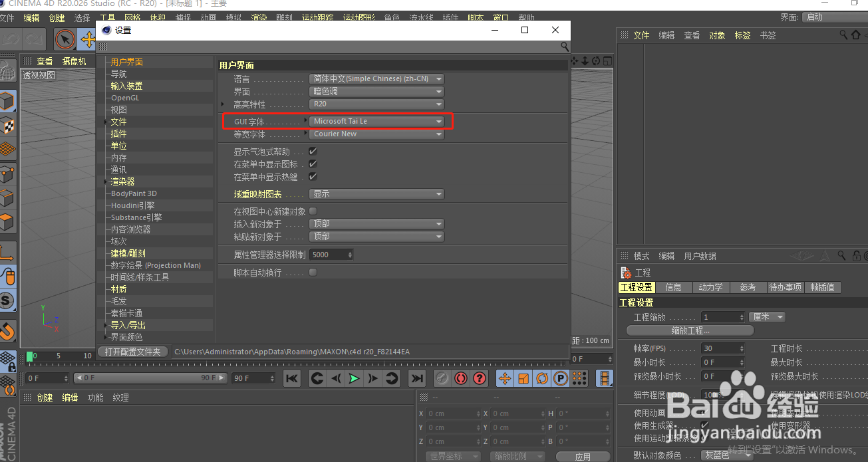Select workplane orange grid icon

[x=7, y=149]
